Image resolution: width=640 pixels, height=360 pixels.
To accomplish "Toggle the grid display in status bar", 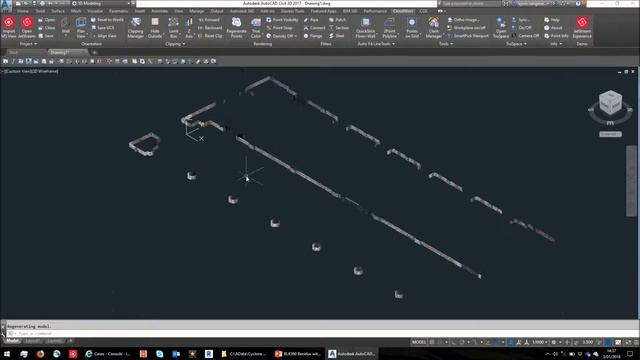I will coord(431,342).
